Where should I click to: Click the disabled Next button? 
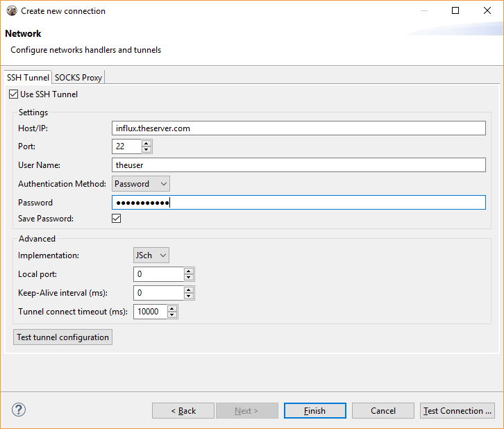coord(247,411)
